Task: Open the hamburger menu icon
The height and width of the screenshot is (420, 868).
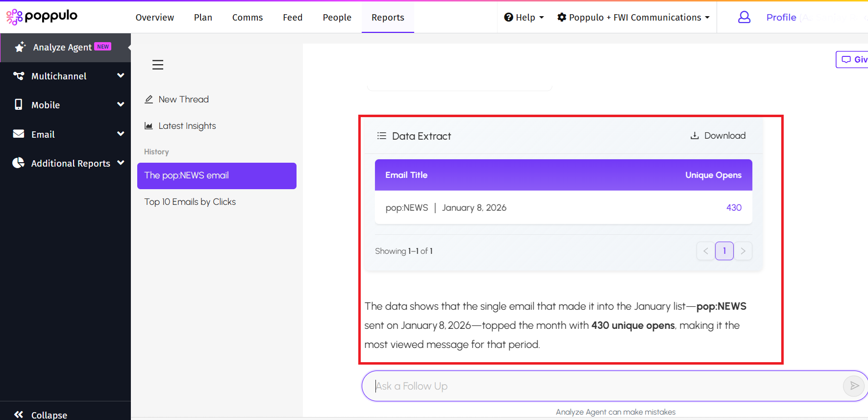Action: coord(158,65)
